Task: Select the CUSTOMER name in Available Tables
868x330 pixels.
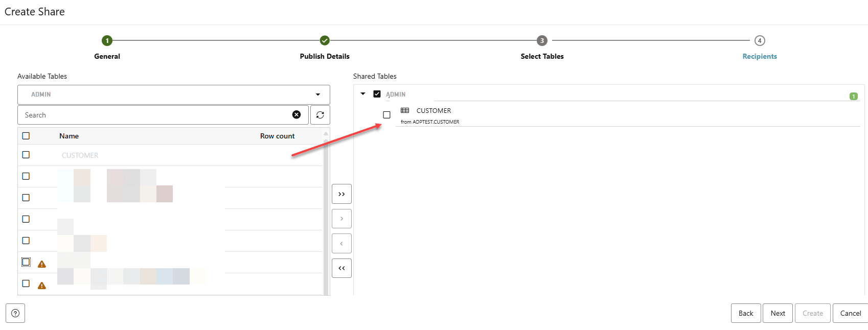Action: pyautogui.click(x=80, y=155)
